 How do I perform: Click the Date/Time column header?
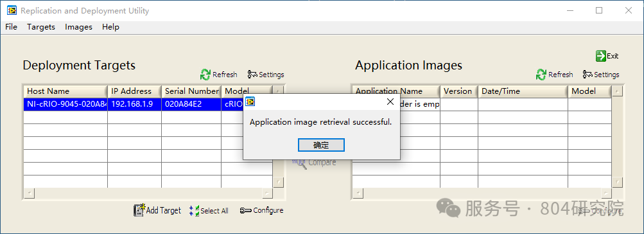pyautogui.click(x=523, y=91)
